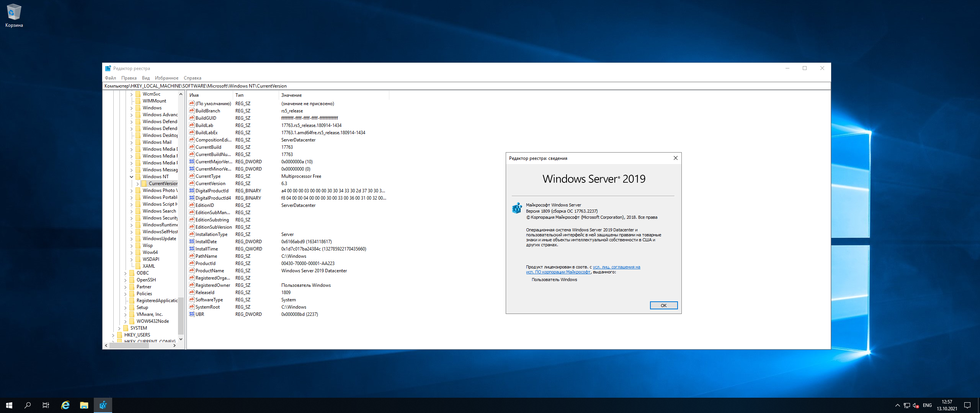The height and width of the screenshot is (413, 980).
Task: Click the Registry Editor title bar icon
Action: [108, 68]
